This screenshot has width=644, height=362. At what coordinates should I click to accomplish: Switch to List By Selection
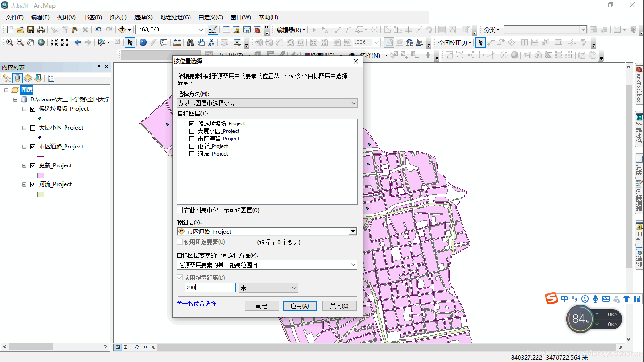[x=38, y=78]
